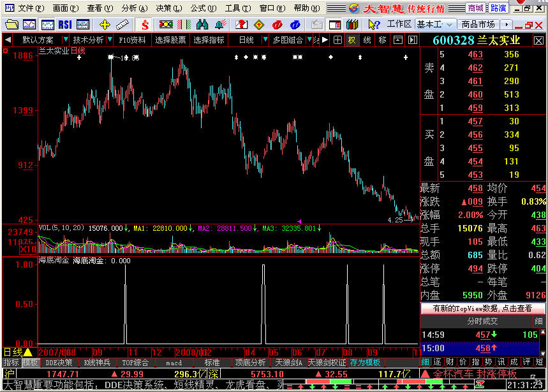
Task: Click the 商城 button in title bar
Action: (x=476, y=8)
